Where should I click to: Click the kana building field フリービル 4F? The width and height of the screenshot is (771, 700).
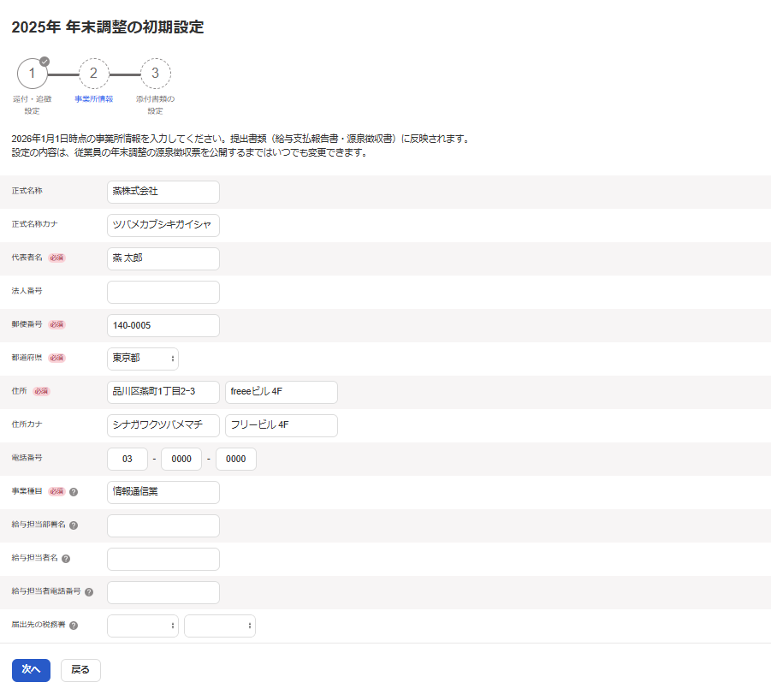[x=282, y=425]
